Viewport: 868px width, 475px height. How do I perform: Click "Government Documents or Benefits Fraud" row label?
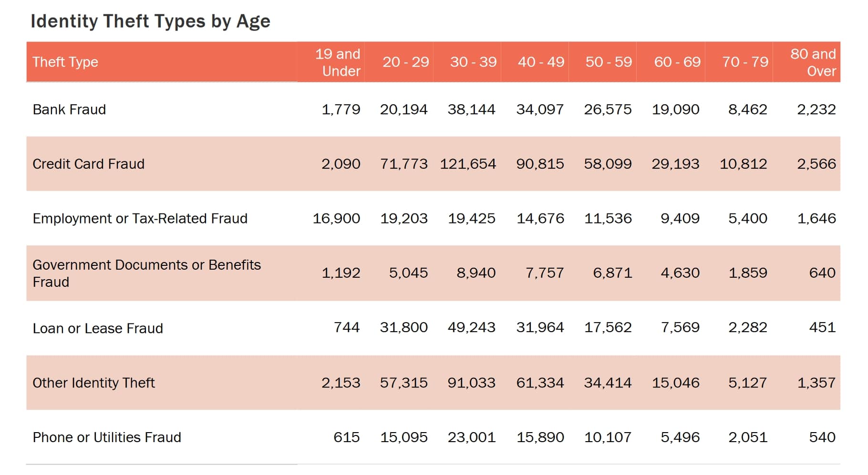[146, 273]
